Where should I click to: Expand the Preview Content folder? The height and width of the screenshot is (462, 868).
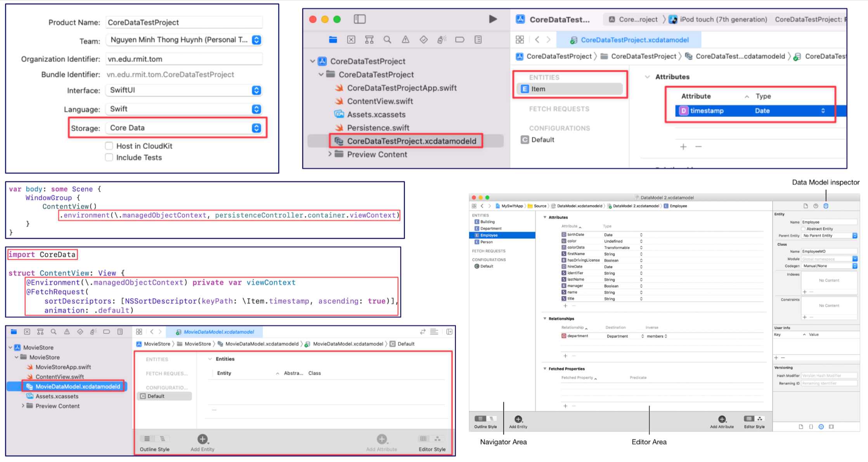pos(329,154)
